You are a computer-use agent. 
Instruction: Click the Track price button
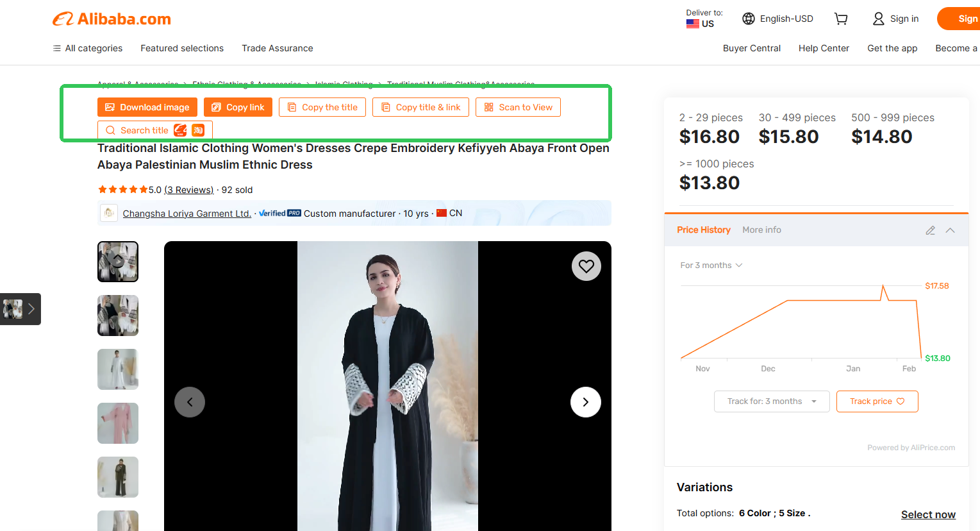[x=877, y=401]
